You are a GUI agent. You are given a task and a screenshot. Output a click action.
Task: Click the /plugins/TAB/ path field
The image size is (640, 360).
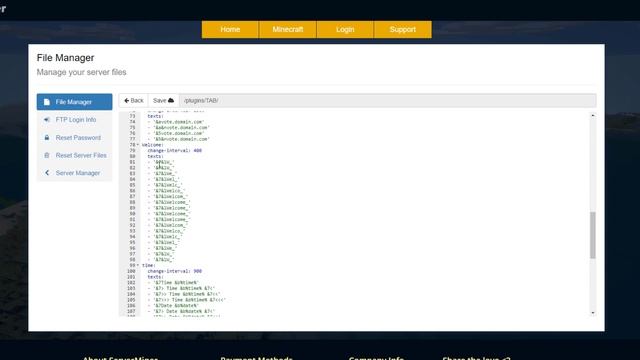pyautogui.click(x=388, y=100)
